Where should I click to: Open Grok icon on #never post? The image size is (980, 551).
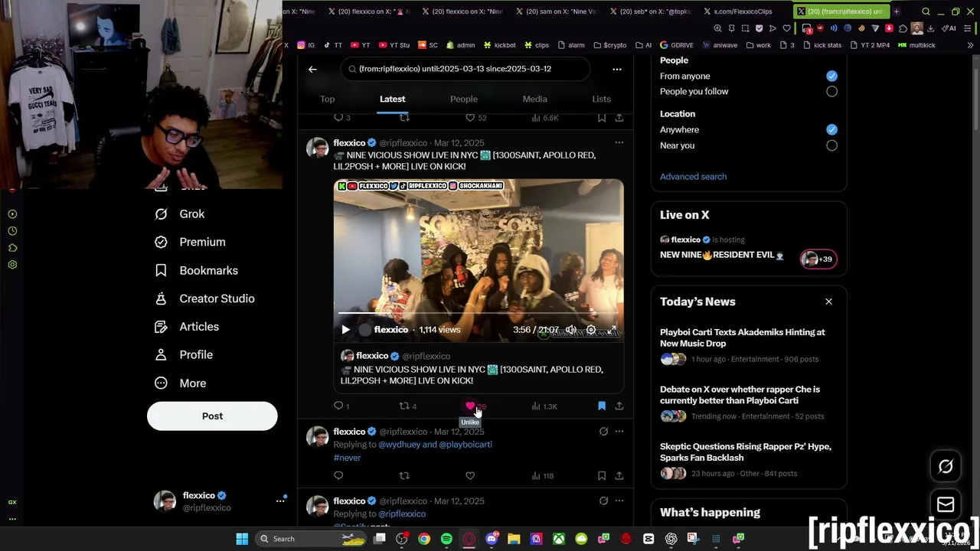[x=603, y=432]
